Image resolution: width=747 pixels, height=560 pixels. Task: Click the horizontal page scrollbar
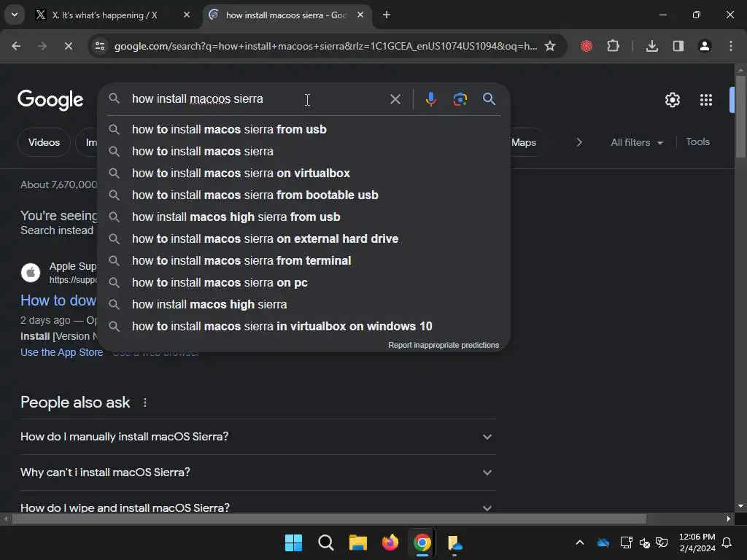pos(329,518)
